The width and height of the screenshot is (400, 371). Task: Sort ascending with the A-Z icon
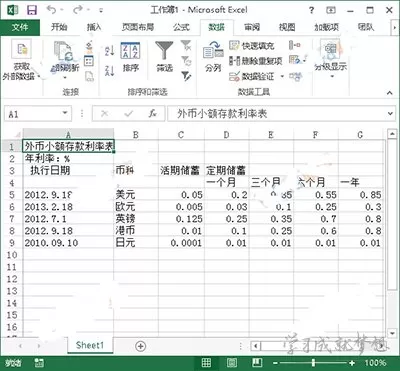click(109, 51)
